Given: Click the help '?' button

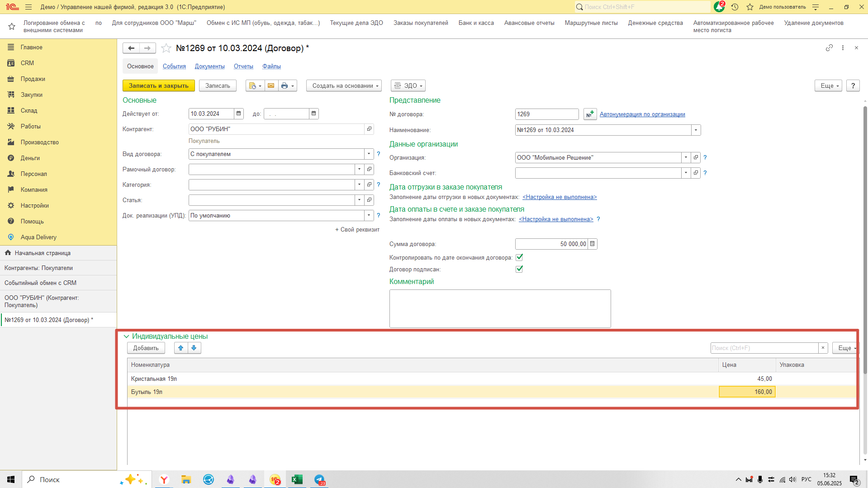Looking at the screenshot, I should (853, 85).
